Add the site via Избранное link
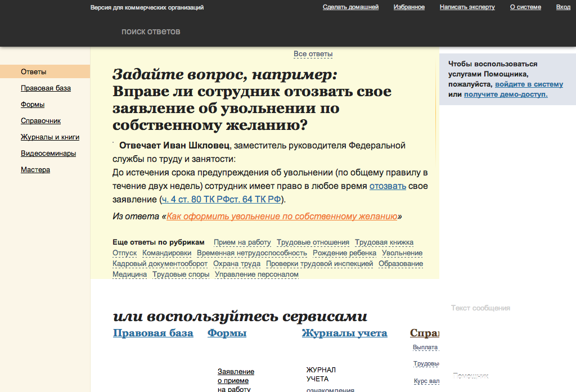This screenshot has height=392, width=576. [409, 7]
